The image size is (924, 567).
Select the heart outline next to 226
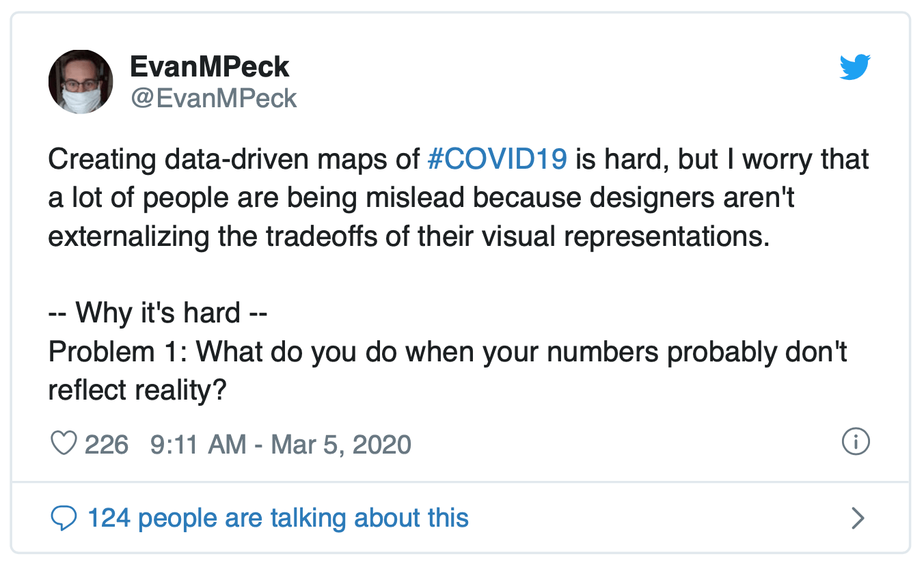[64, 443]
